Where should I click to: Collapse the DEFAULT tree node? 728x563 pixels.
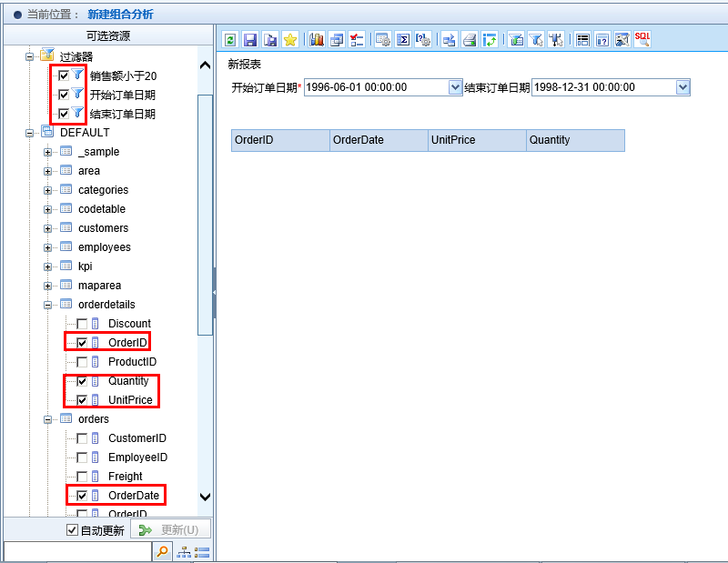point(29,133)
